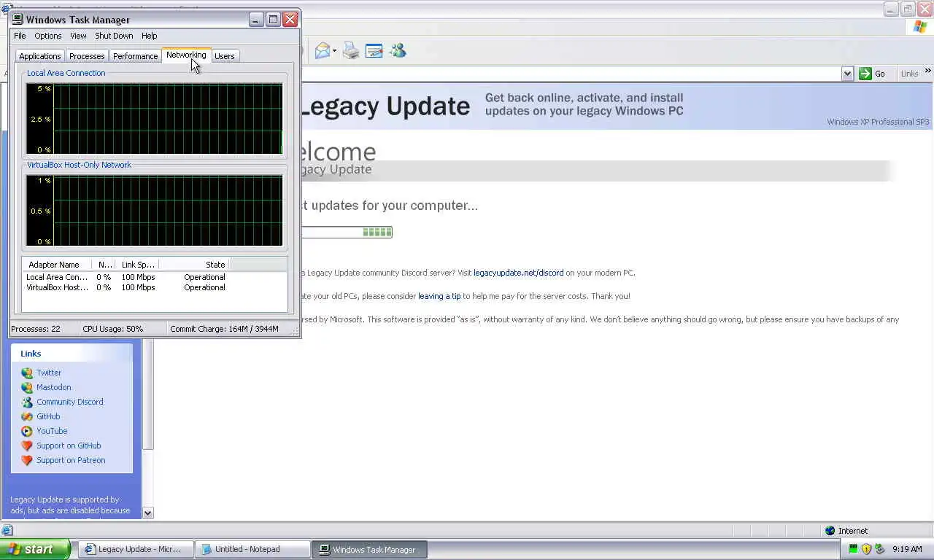Image resolution: width=934 pixels, height=560 pixels.
Task: Open the Mail toolbar icon in Internet Explorer
Action: pos(323,50)
